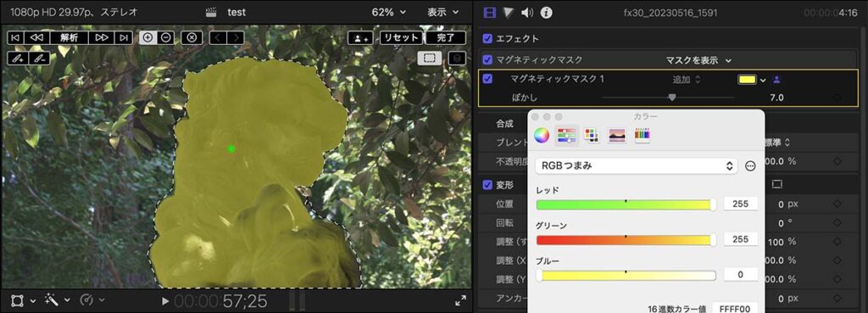Switch to the pencils color picker
Viewport: 868px width, 313px height.
tap(643, 135)
